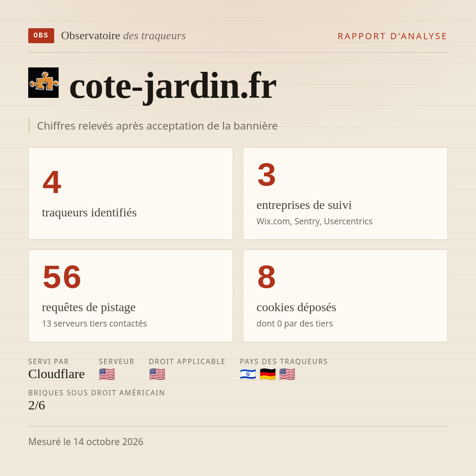
Task: Click the German flag under Pays des traqueurs
Action: pos(268,374)
